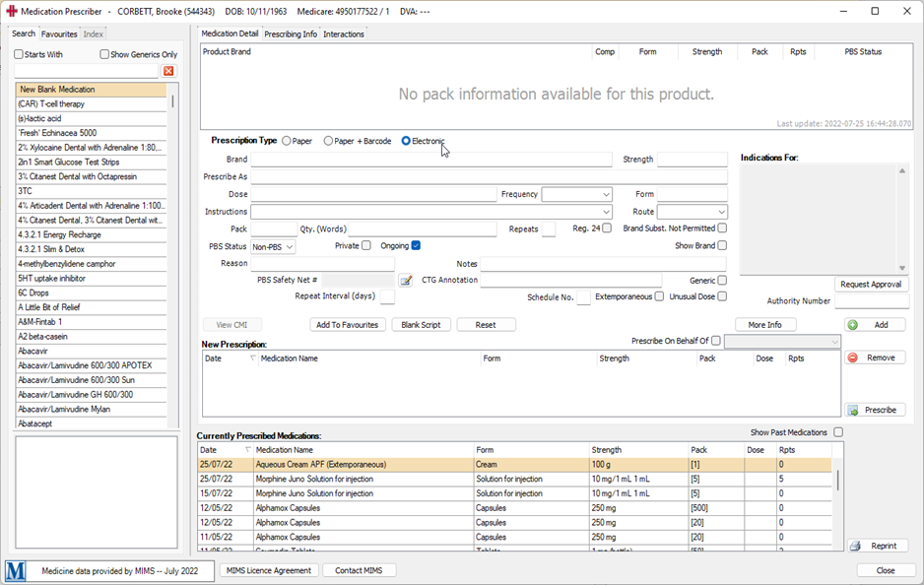Open the PBS Status dropdown
Image resolution: width=924 pixels, height=585 pixels.
(x=289, y=247)
